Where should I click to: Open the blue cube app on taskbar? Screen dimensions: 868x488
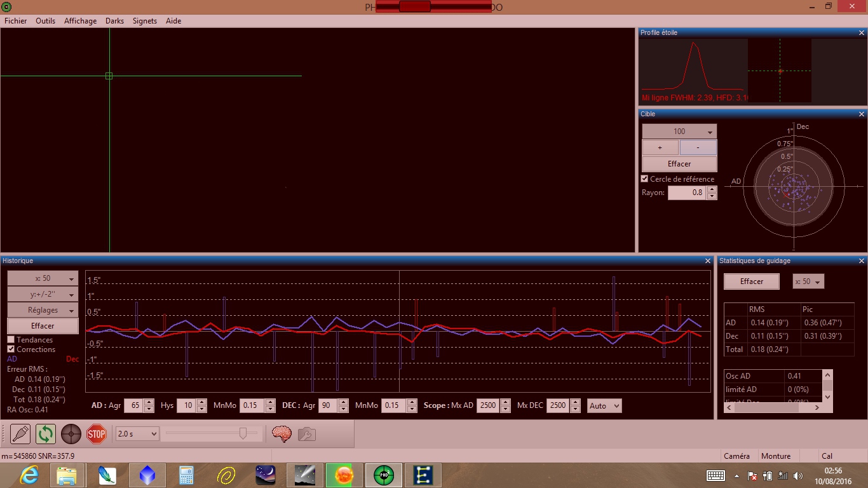pos(147,475)
